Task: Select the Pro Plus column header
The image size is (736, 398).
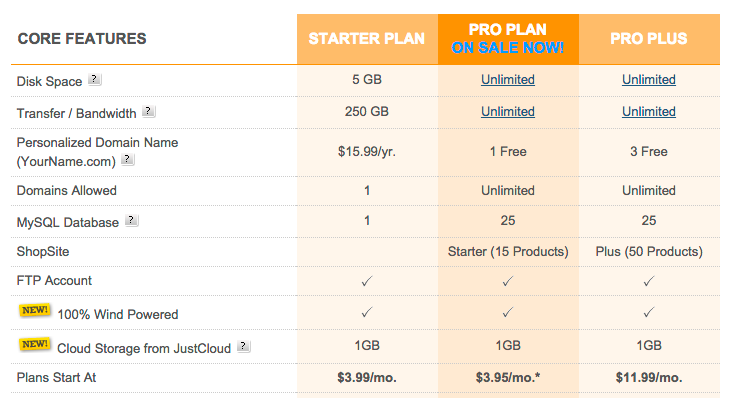Action: pos(649,39)
